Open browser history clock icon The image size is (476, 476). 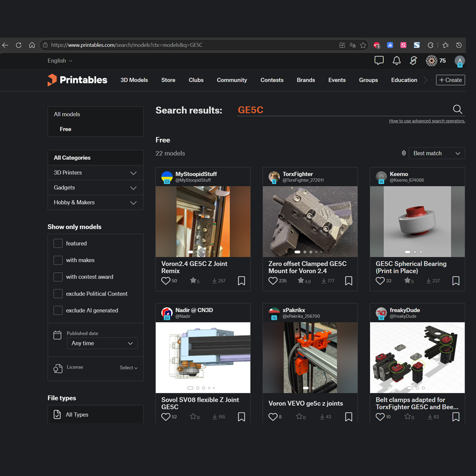point(459,45)
